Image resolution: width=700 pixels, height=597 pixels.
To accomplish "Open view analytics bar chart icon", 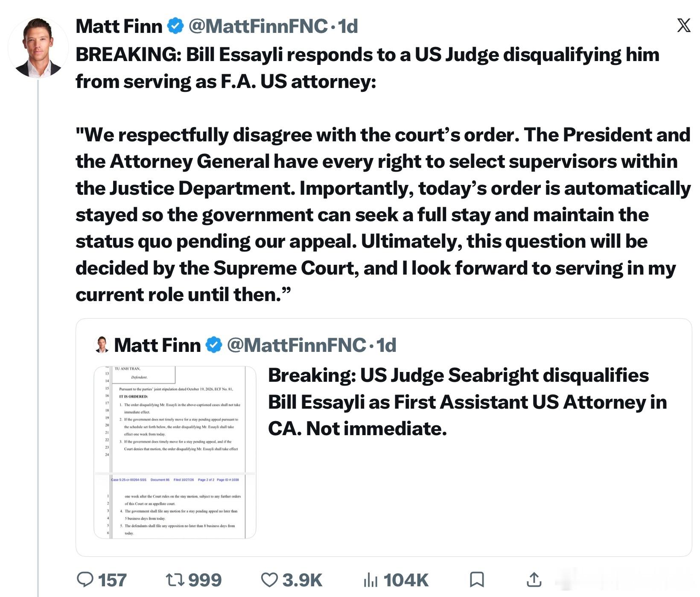I will tap(370, 580).
